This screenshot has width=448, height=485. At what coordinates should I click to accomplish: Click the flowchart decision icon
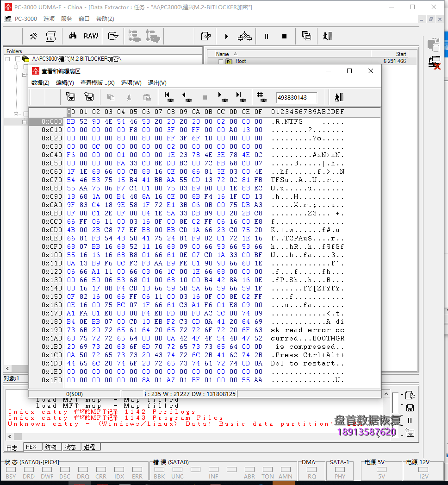pos(245,36)
